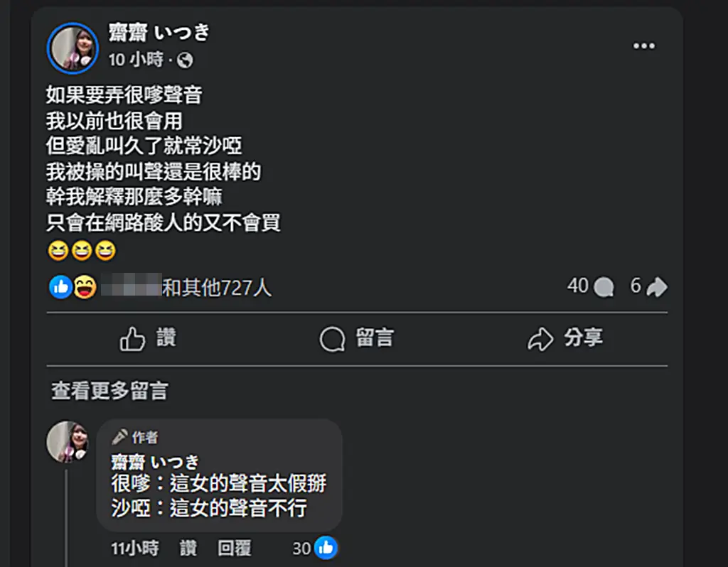Click the 10 小時 post timestamp
Screen dimensions: 728x567
pyautogui.click(x=136, y=60)
